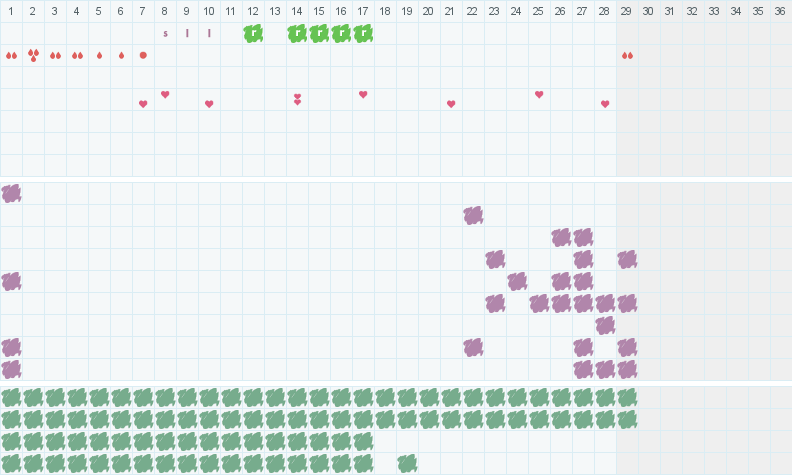792x475 pixels.
Task: Click the purple scribble mark on day 25
Action: tap(539, 303)
